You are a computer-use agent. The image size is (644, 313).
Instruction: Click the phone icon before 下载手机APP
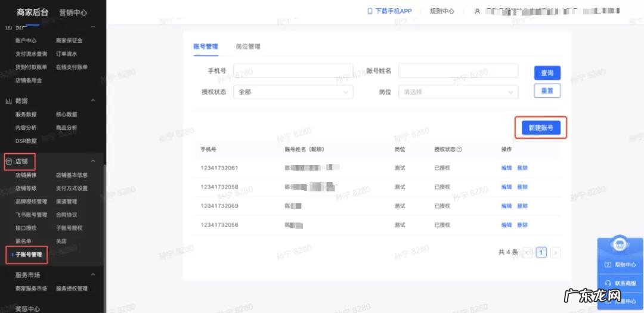pyautogui.click(x=370, y=11)
